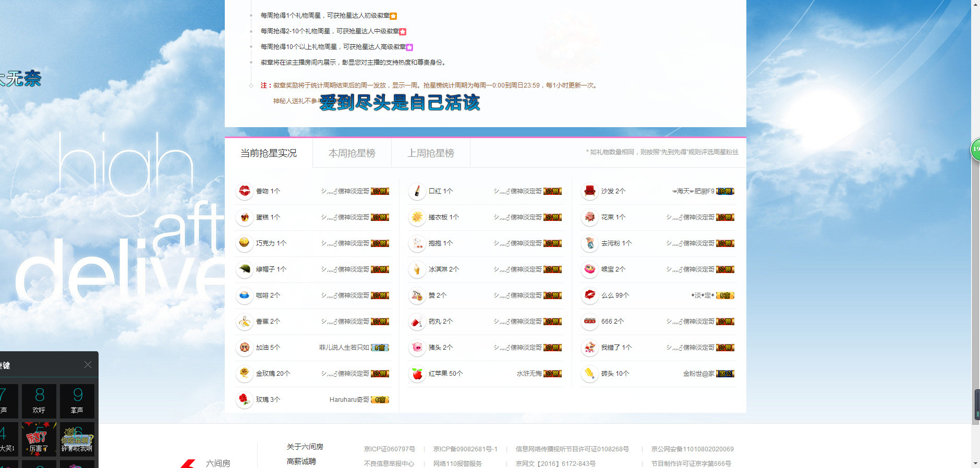Screen dimensions: 980x468
Task: Click the 京ICP证060797号 footer link
Action: click(x=390, y=449)
